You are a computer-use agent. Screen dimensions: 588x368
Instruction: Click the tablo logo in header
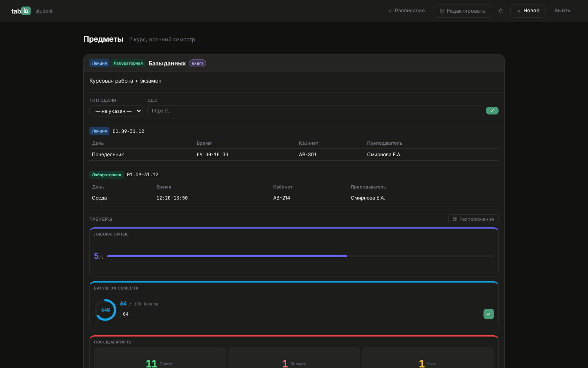tap(21, 11)
